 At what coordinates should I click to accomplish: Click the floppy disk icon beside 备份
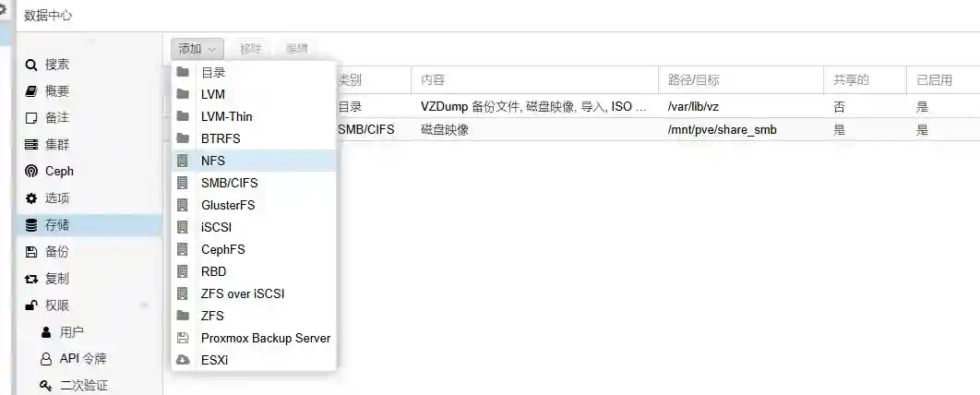[x=31, y=252]
